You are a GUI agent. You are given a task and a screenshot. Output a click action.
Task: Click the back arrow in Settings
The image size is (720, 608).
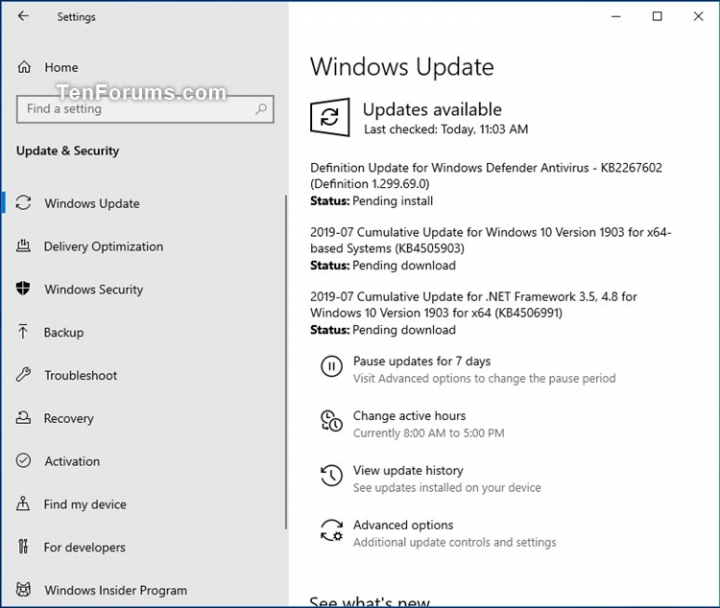tap(23, 17)
